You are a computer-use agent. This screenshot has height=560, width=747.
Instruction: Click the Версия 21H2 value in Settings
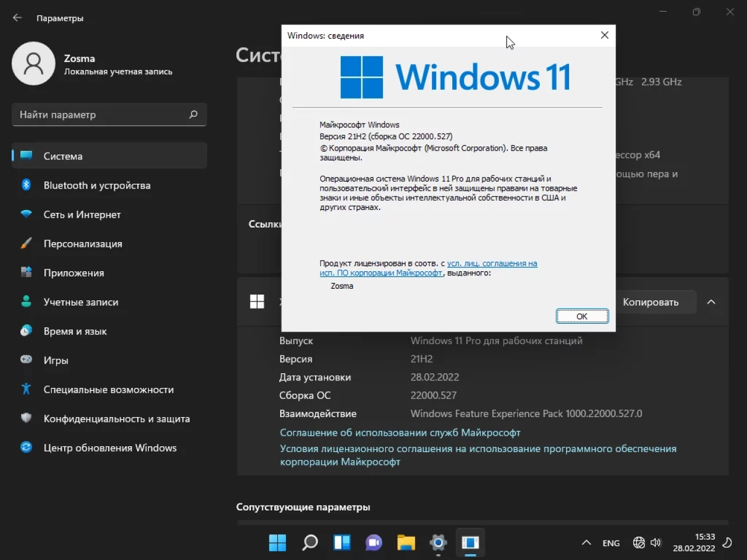click(421, 359)
